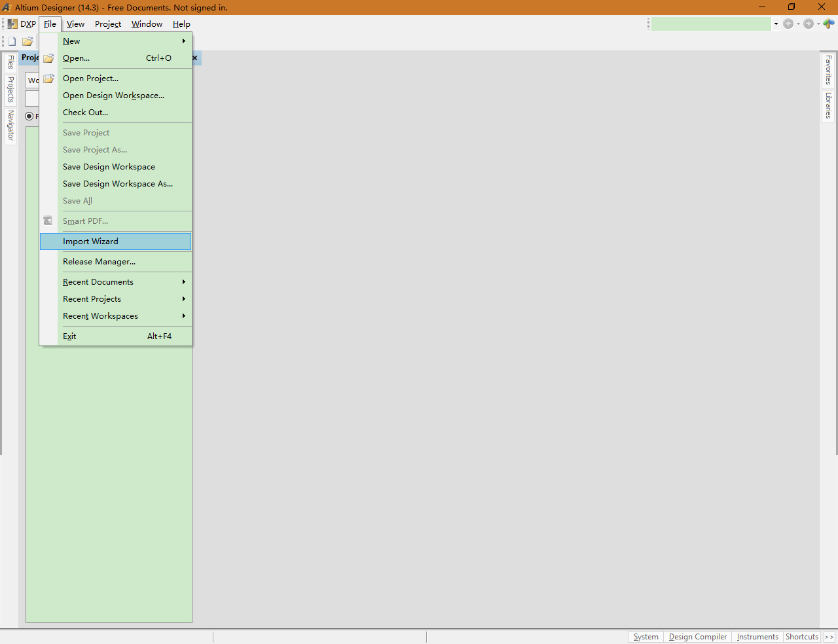Open the Libraries side tab
The width and height of the screenshot is (838, 644).
tap(828, 105)
